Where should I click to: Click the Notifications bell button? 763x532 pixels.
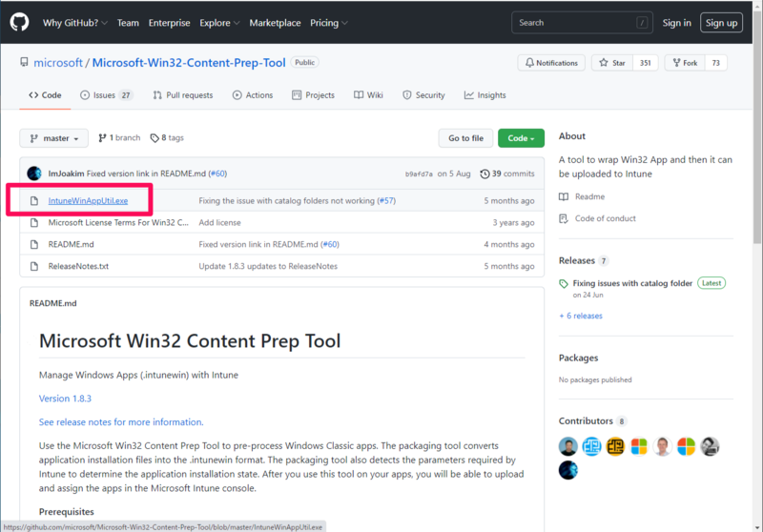pyautogui.click(x=551, y=63)
